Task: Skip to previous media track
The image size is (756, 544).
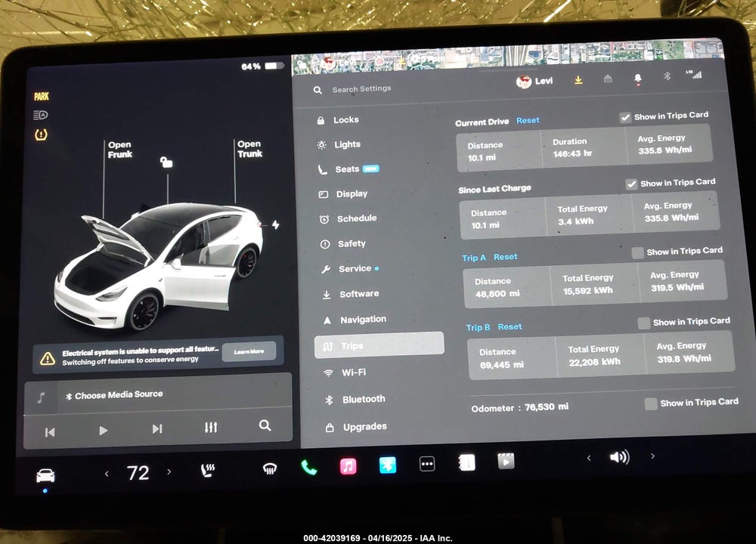Action: click(50, 432)
